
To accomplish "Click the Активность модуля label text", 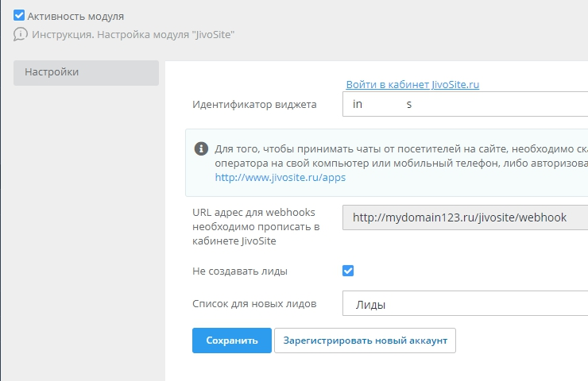I will pyautogui.click(x=75, y=16).
